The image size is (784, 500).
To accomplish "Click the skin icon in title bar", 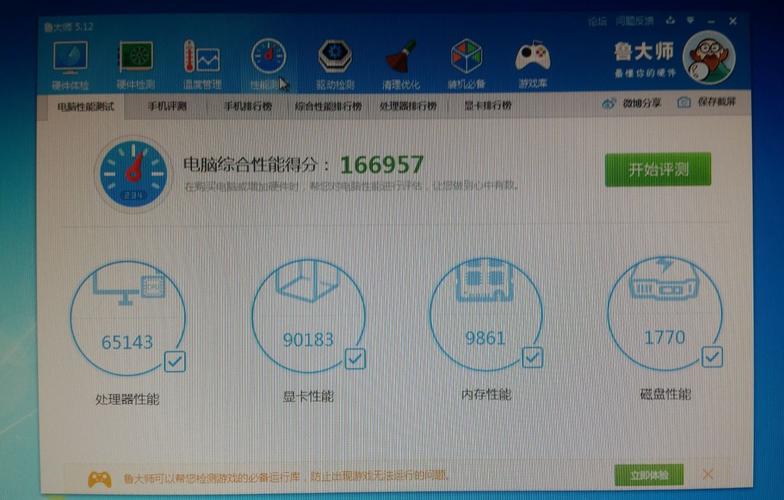I will point(670,20).
